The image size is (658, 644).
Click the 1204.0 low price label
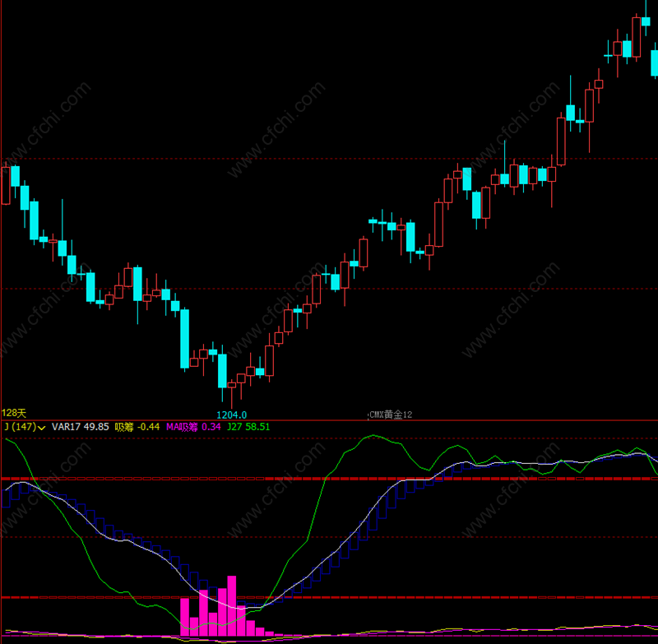click(232, 415)
